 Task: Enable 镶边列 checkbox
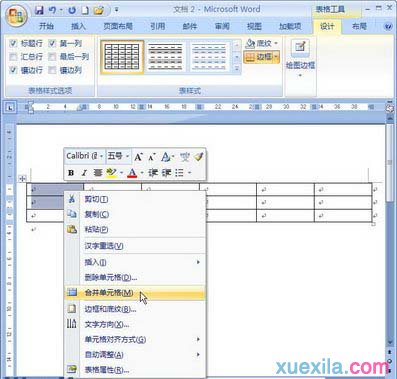52,70
